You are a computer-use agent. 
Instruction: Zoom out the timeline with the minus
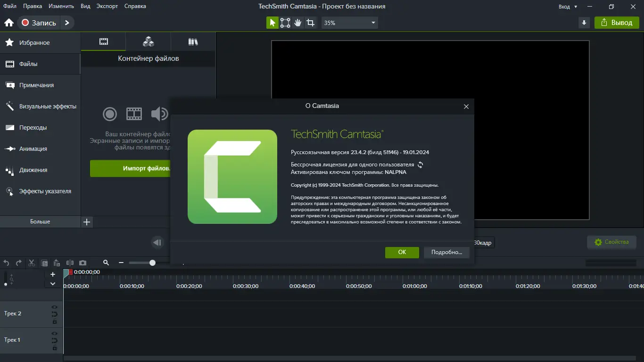pyautogui.click(x=121, y=263)
